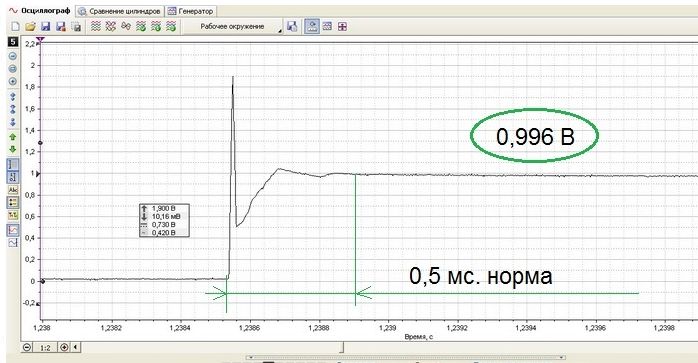Image resolution: width=698 pixels, height=363 pixels.
Task: Open oscillogram file via folder icon
Action: (30, 27)
